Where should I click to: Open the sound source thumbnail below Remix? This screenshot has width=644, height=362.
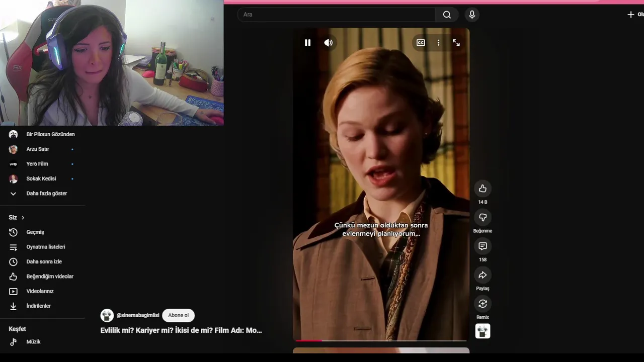[x=482, y=331]
